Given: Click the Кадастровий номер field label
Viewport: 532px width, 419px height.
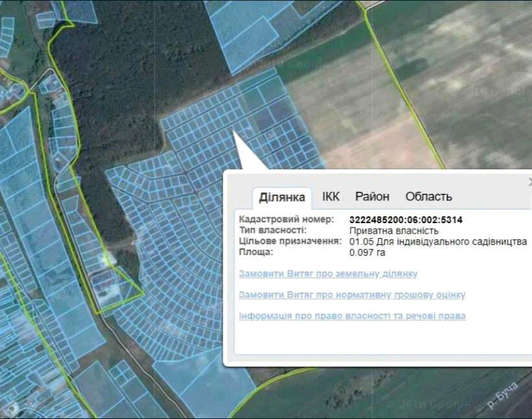Looking at the screenshot, I should [x=286, y=220].
